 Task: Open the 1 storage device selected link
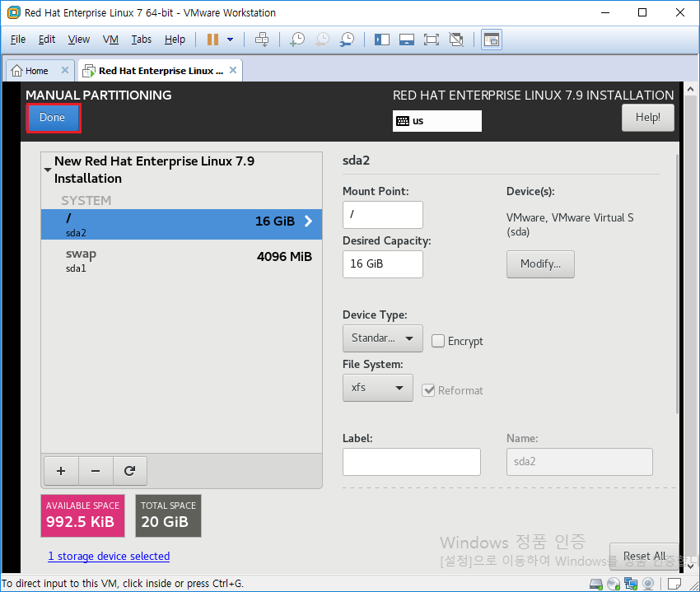point(109,557)
